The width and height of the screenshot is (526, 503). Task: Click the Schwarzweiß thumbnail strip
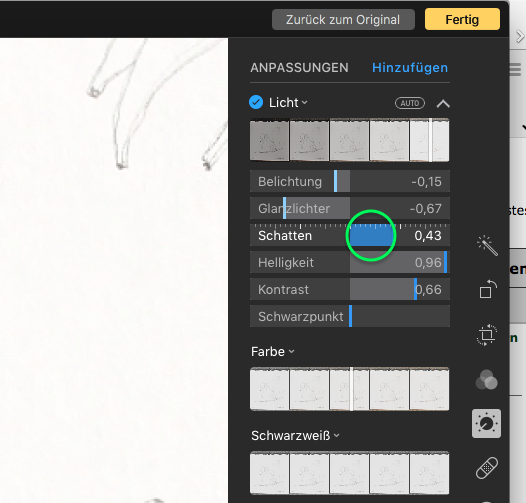350,473
